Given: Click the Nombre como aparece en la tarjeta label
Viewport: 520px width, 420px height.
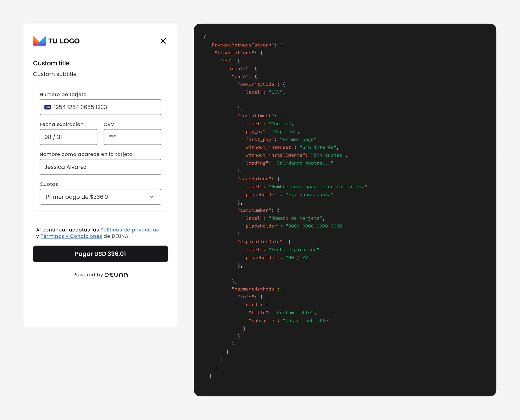Looking at the screenshot, I should [86, 154].
